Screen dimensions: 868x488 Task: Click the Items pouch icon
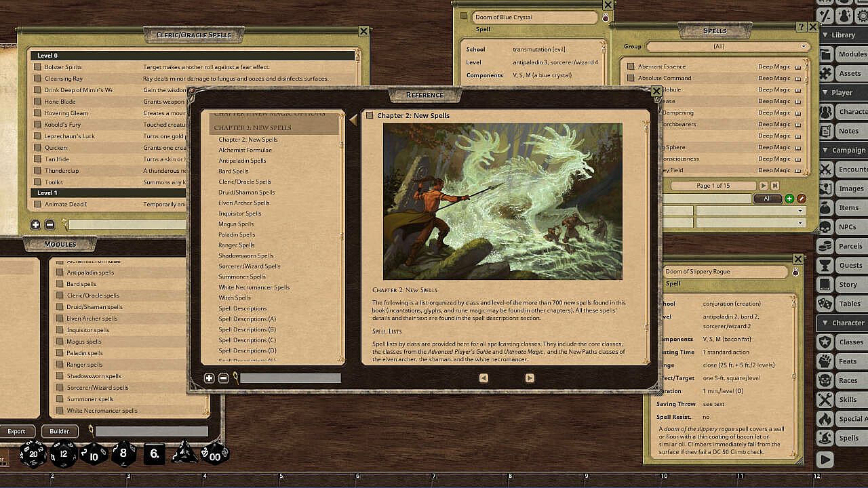click(x=825, y=207)
